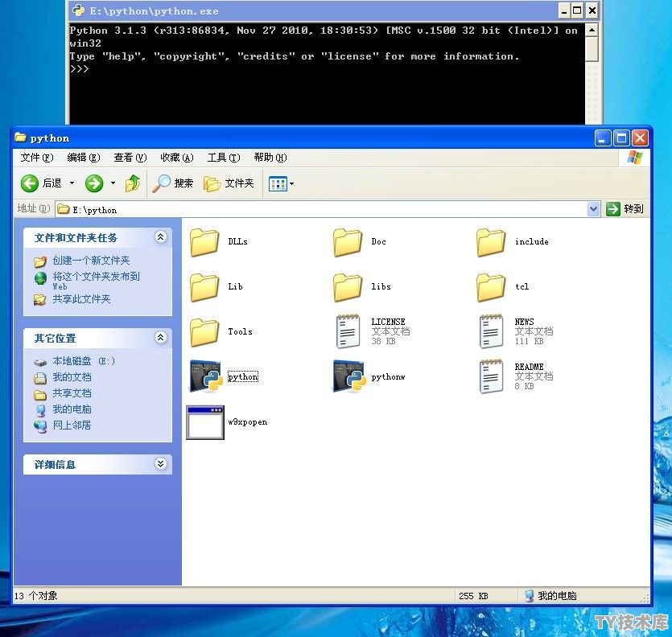
Task: Click the Windows flag logo
Action: click(x=635, y=158)
